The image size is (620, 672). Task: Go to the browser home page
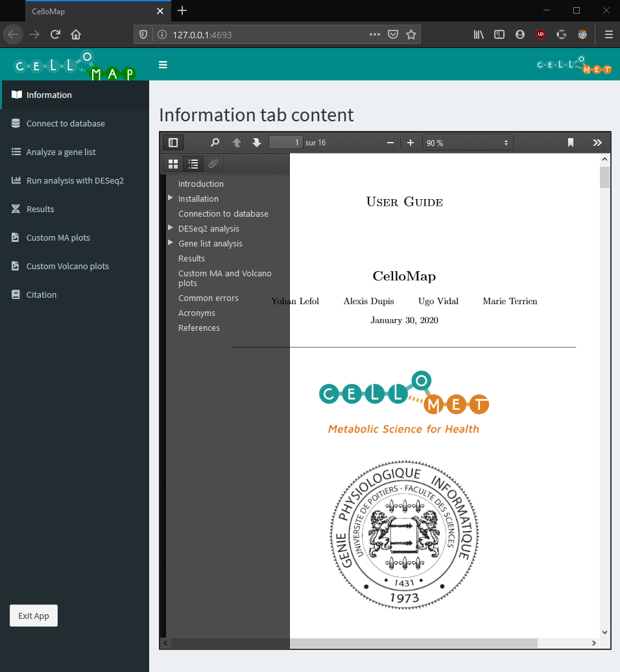(76, 35)
